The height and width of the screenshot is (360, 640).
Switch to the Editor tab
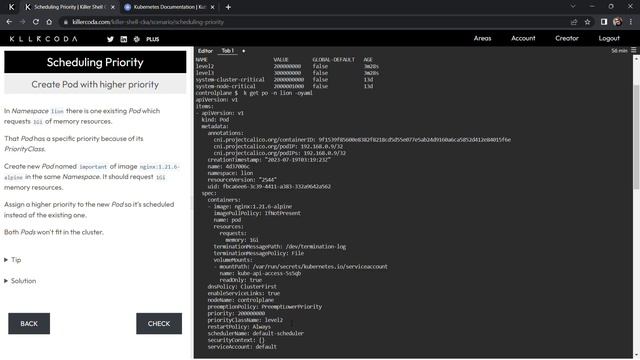coord(205,51)
